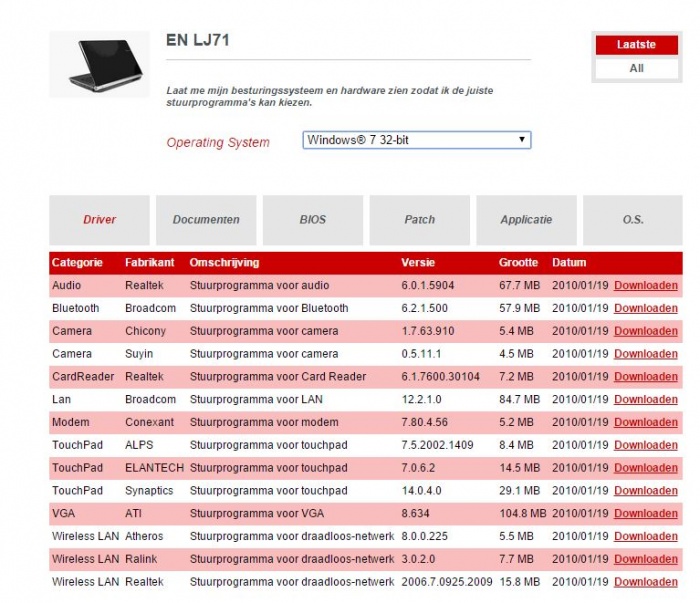Click the Conexant manufacturer cell
The height and width of the screenshot is (603, 700).
point(150,422)
